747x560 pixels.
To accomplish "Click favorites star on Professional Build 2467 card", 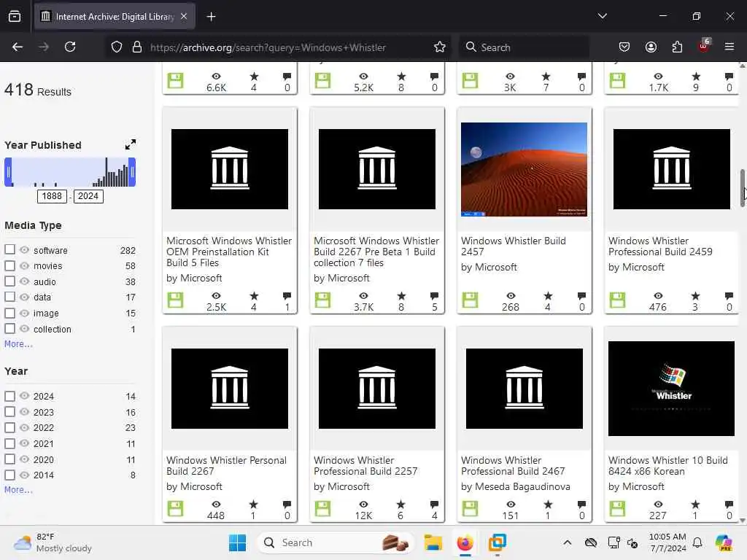I will (548, 505).
